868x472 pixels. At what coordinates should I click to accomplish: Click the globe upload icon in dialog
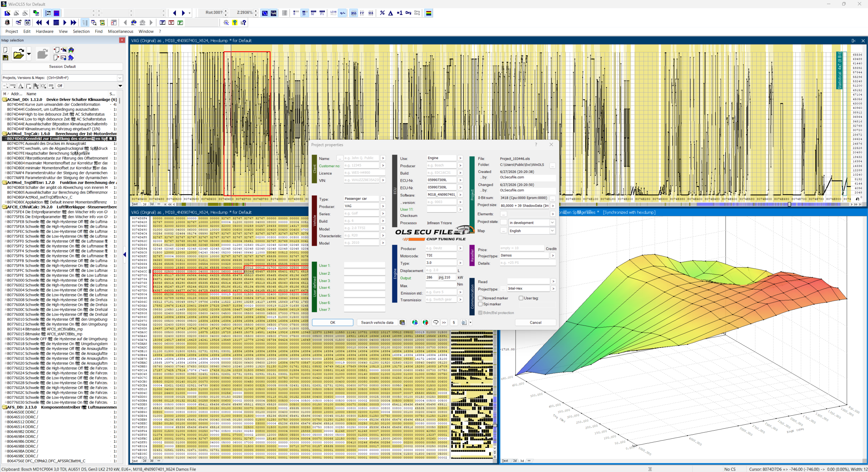[x=426, y=322]
